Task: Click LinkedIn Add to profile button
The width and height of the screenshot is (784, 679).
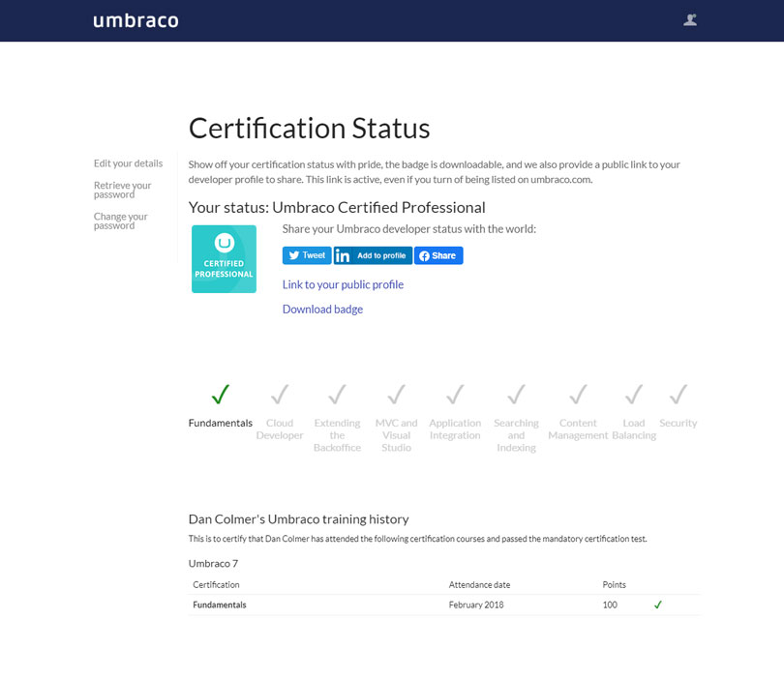Action: [x=373, y=255]
